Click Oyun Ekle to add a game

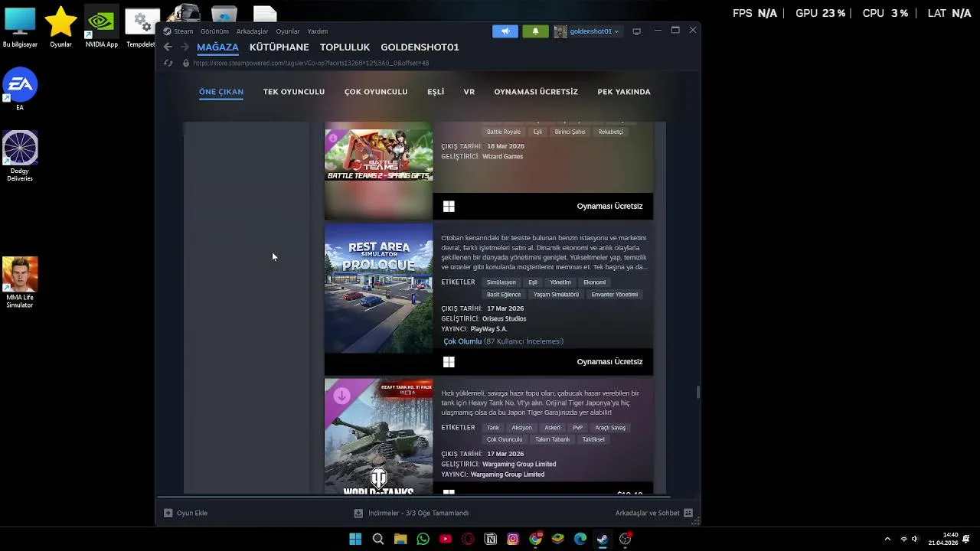click(x=185, y=513)
